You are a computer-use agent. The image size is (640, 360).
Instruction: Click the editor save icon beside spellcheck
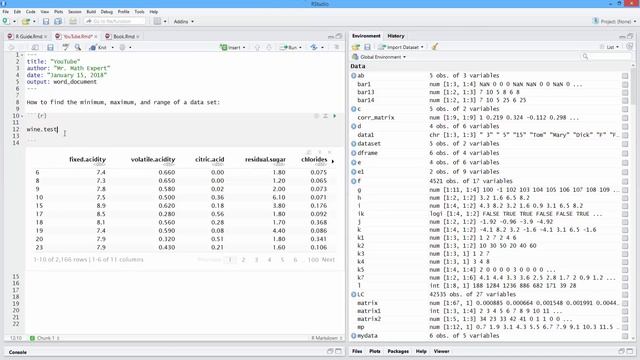coord(50,47)
